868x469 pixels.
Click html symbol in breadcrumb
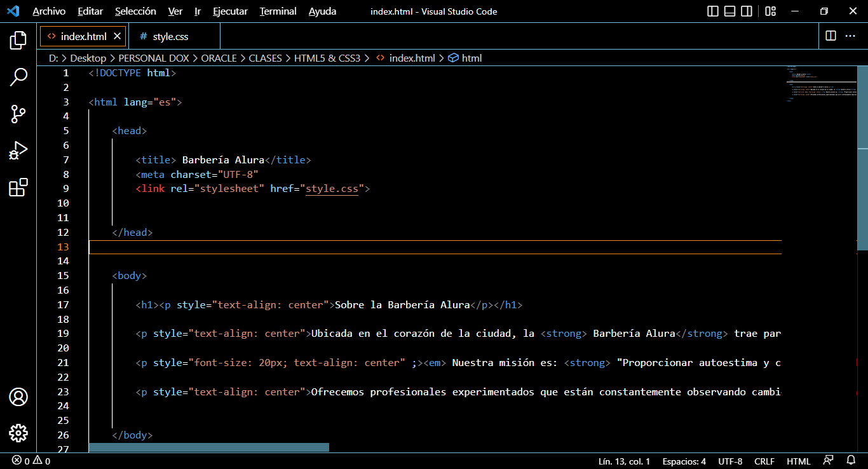click(x=465, y=58)
